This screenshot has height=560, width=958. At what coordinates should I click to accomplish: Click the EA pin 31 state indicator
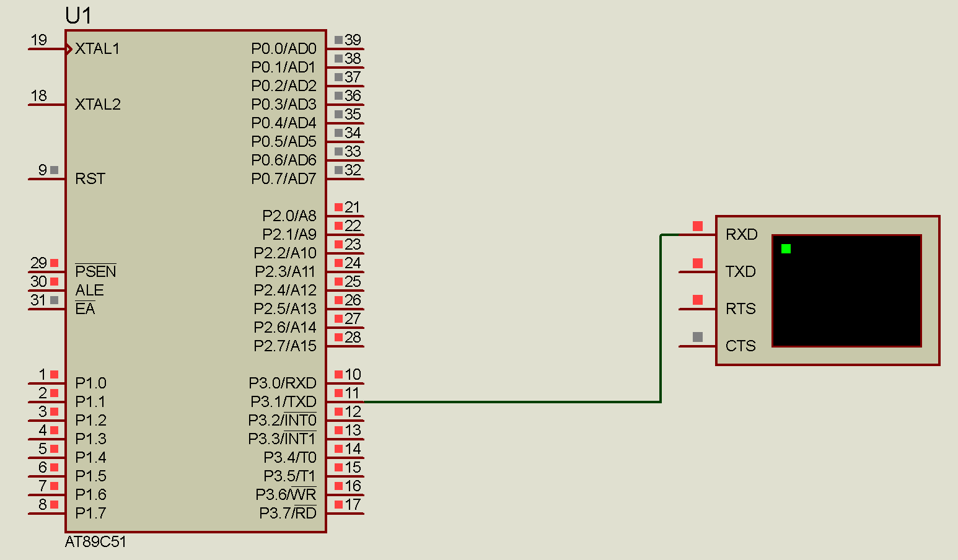[x=55, y=300]
